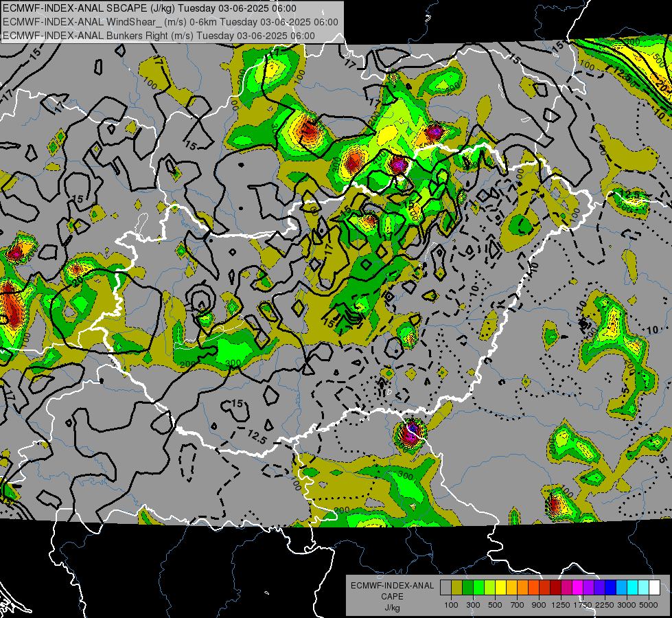Click the 700 tick label in legend
The image size is (672, 618).
[x=518, y=605]
